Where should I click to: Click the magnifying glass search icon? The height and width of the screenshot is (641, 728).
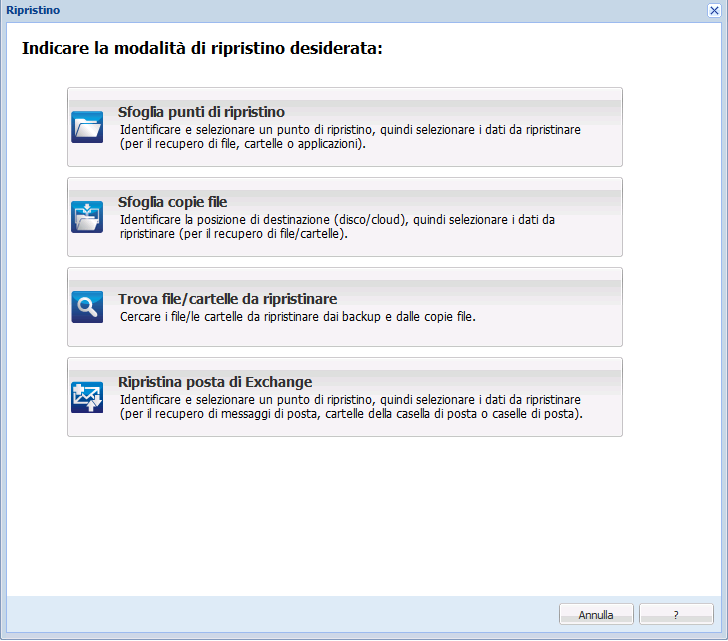click(87, 307)
